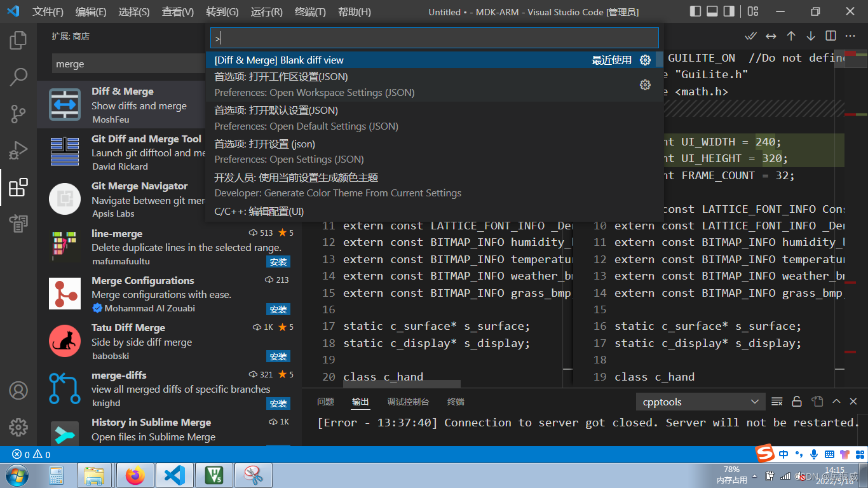Toggle Sogou voice input microphone
The height and width of the screenshot is (488, 868).
[814, 454]
